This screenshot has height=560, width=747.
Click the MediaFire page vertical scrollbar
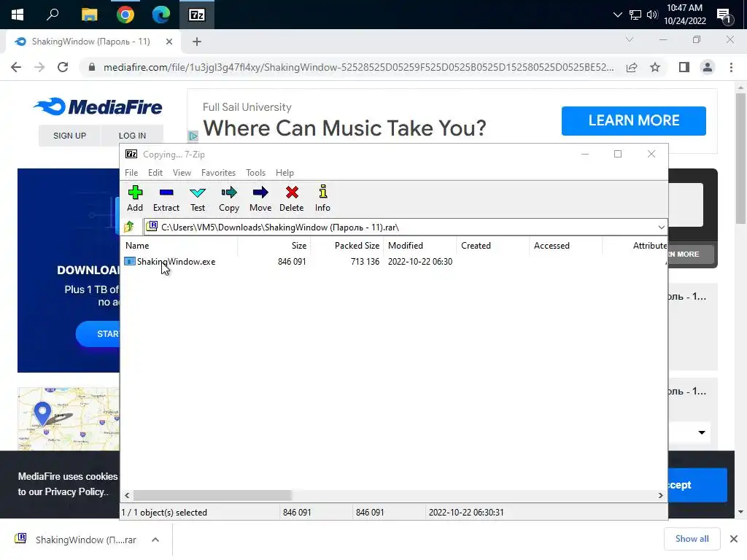tap(740, 157)
